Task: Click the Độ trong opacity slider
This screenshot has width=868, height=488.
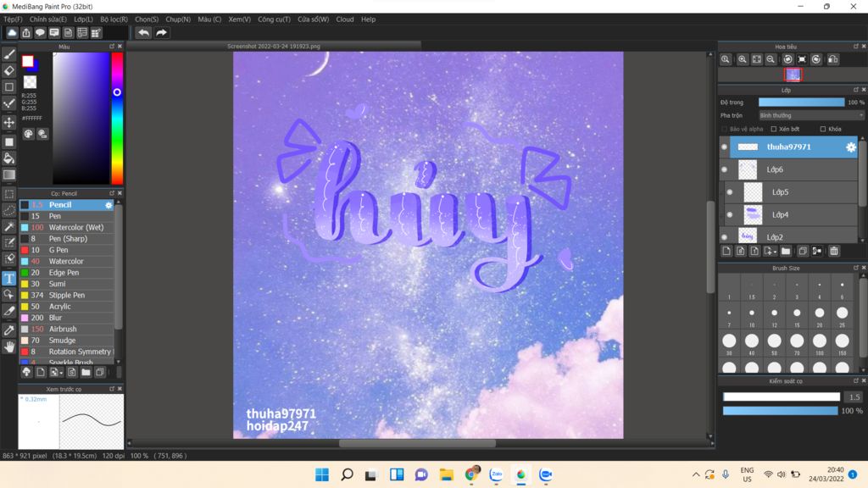Action: (x=801, y=103)
